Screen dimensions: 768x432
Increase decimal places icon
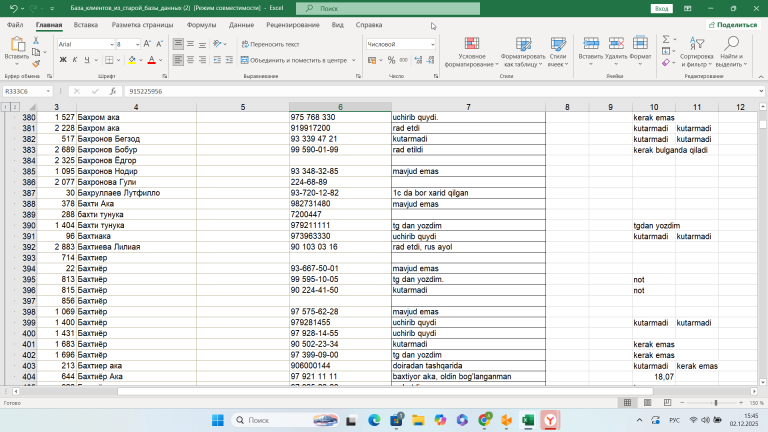[418, 60]
